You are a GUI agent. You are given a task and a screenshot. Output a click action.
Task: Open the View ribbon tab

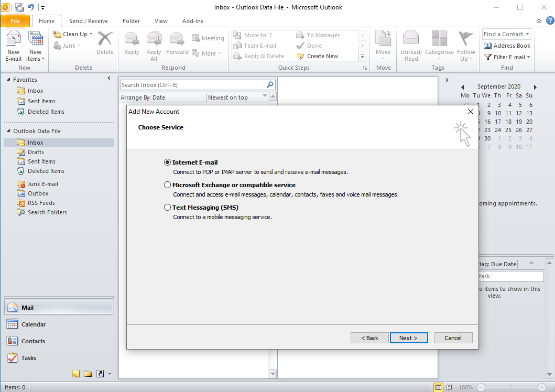pos(161,21)
